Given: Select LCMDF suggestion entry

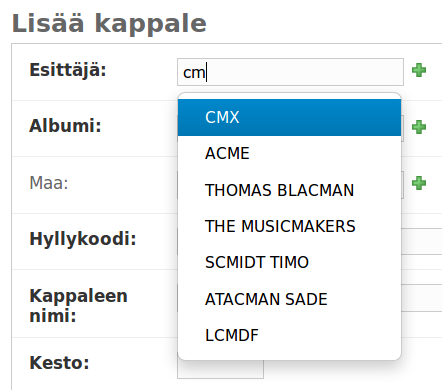Looking at the screenshot, I should pyautogui.click(x=289, y=335).
